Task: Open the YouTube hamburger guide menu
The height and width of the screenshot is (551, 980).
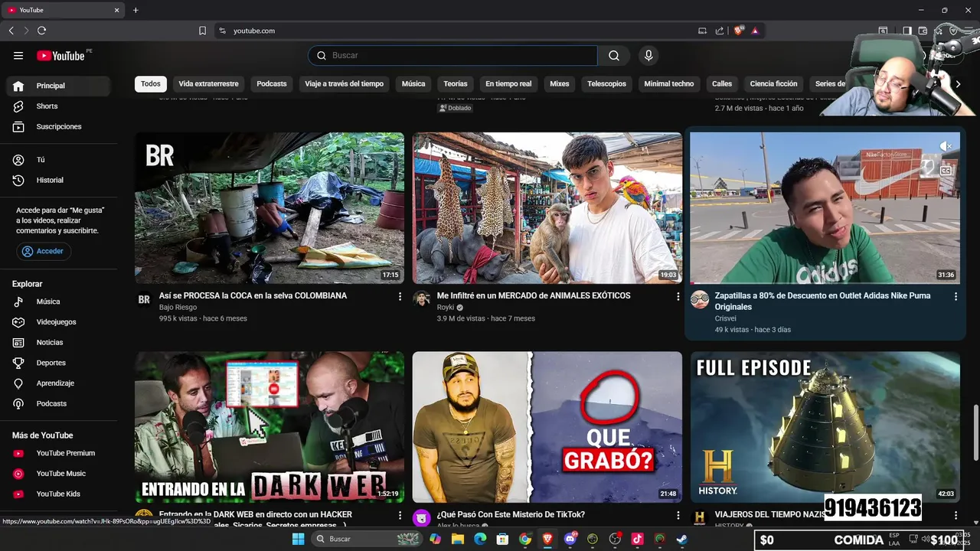Action: [x=18, y=55]
